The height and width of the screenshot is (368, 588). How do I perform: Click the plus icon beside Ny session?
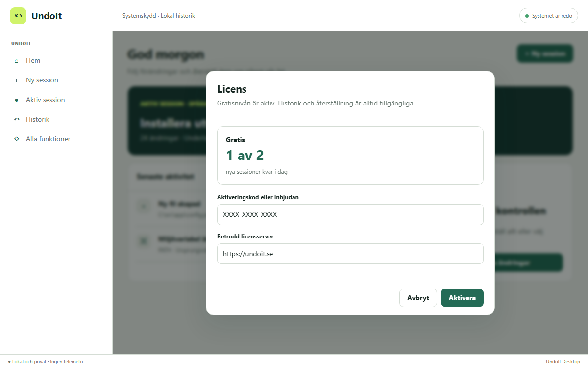pos(17,80)
